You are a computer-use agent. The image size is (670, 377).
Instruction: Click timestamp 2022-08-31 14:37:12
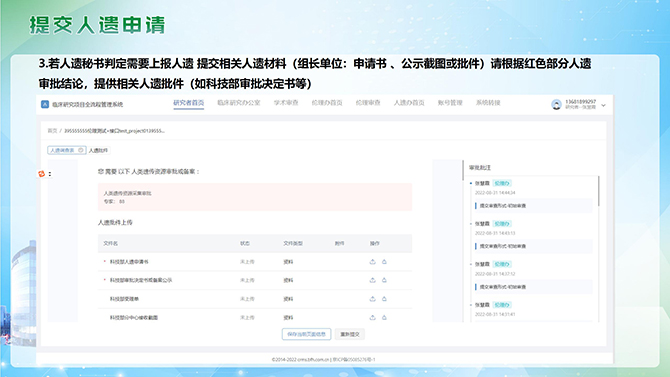tap(495, 274)
